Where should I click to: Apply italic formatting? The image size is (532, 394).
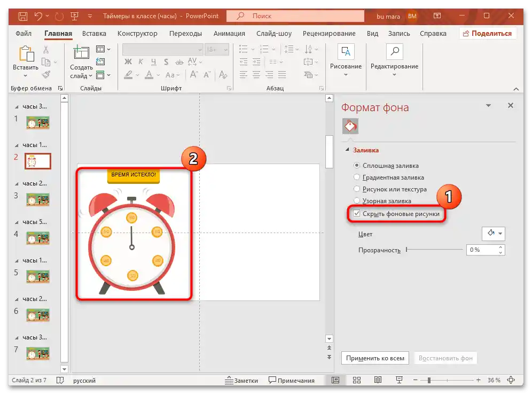point(140,62)
